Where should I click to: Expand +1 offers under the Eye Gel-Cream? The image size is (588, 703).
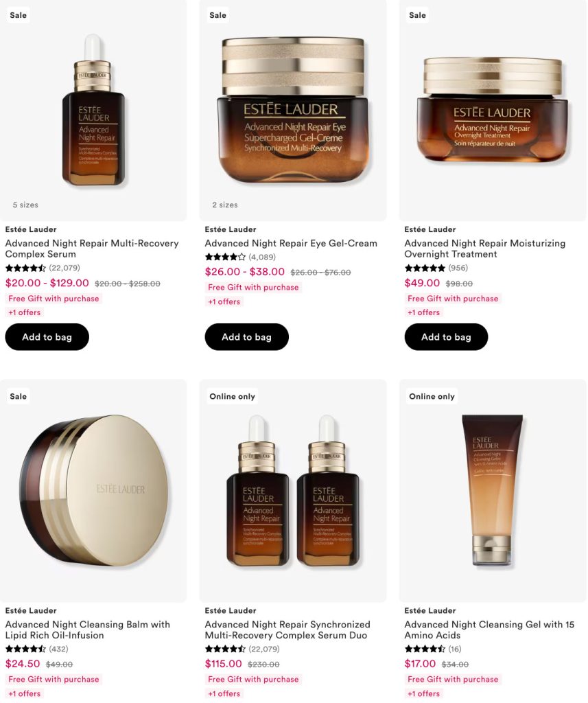tap(224, 302)
